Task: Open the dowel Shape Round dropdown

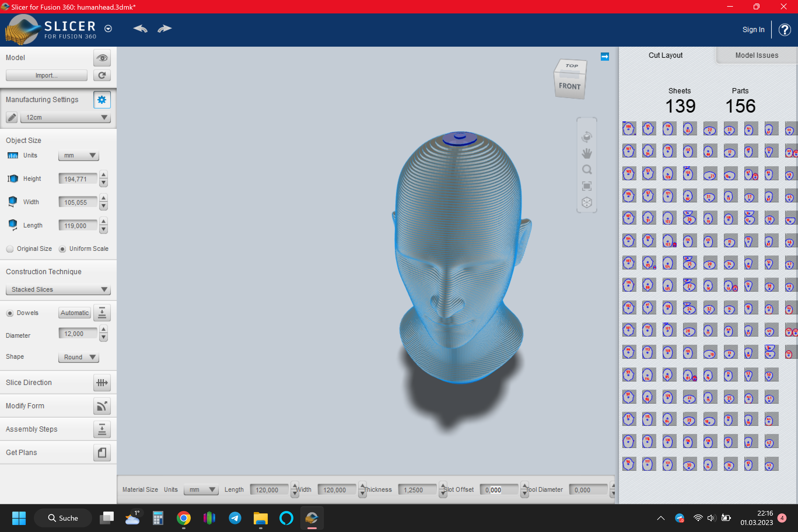Action: point(78,357)
